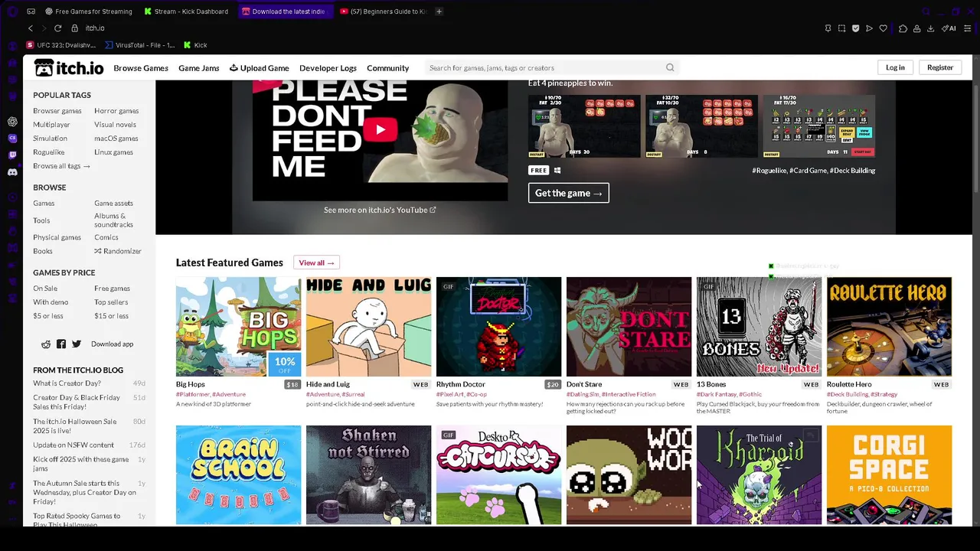Click the Register button
Image resolution: width=980 pixels, height=551 pixels.
(x=940, y=67)
